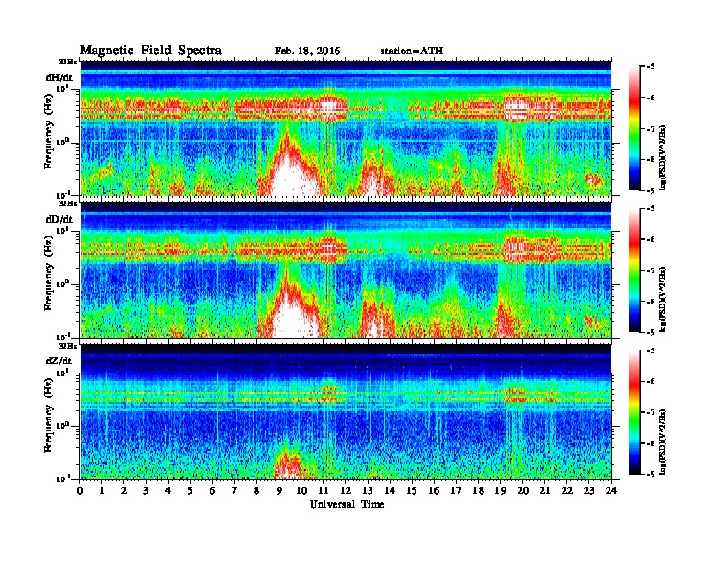728x563 pixels.
Task: Click the log(PSD) label beside dH/dt color bar
Action: point(664,157)
